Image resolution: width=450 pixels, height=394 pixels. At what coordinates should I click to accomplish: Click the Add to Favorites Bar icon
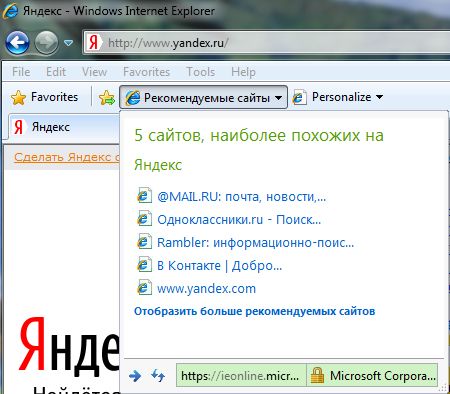tap(107, 98)
